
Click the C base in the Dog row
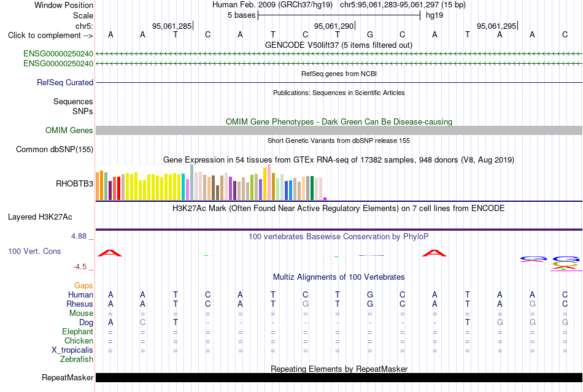pos(143,323)
